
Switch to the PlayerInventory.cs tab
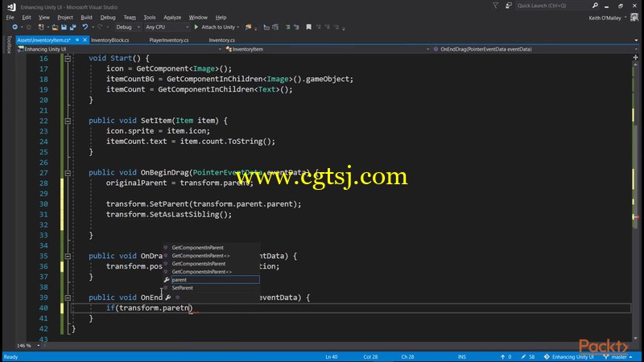coord(169,40)
